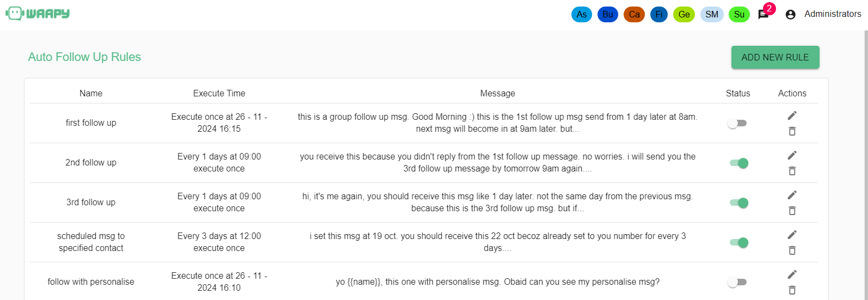Open the Administrators user menu
The width and height of the screenshot is (868, 300).
click(833, 14)
